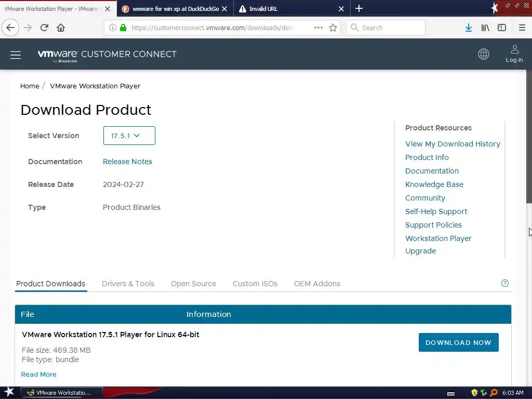Viewport: 532px width, 399px height.
Task: Click the page vertical scrollbar thumb
Action: 529,136
